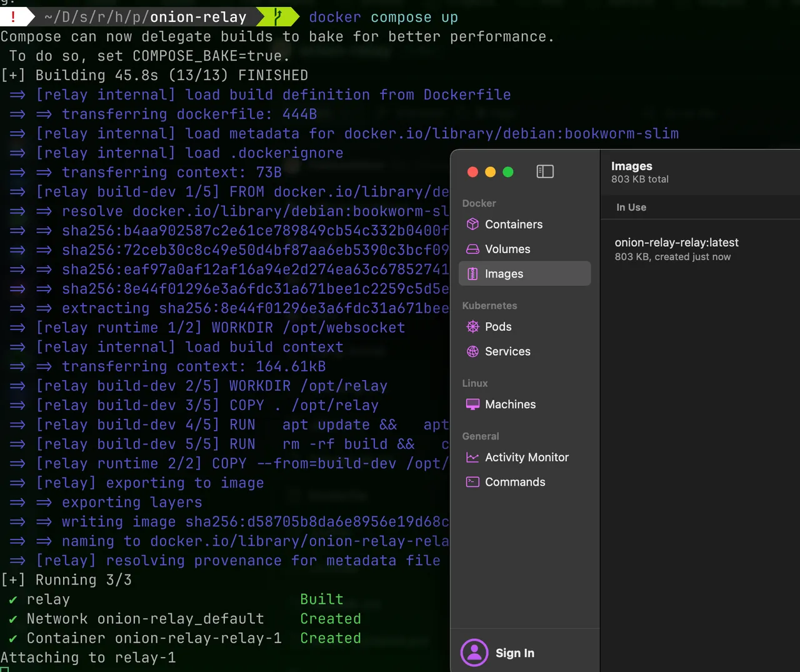Click the git branch segment in prompt
800x672 pixels.
277,17
